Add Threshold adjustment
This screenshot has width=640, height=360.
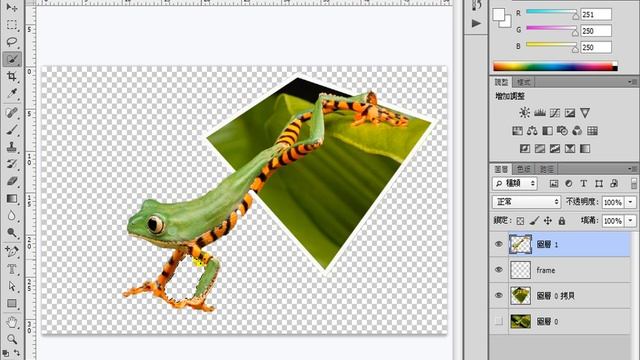coord(555,149)
